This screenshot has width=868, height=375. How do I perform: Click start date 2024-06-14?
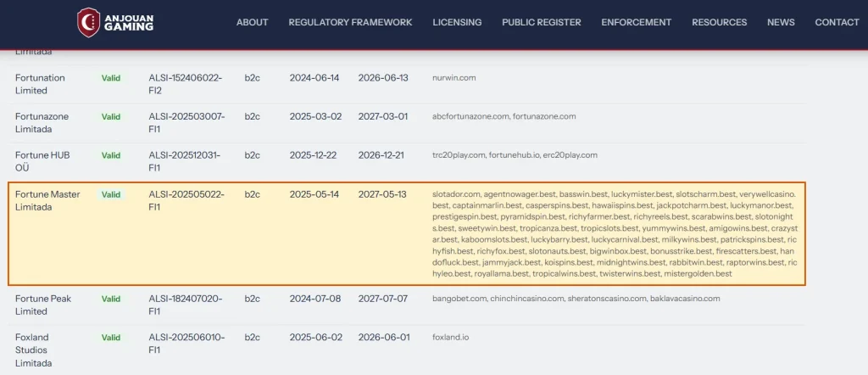click(314, 78)
